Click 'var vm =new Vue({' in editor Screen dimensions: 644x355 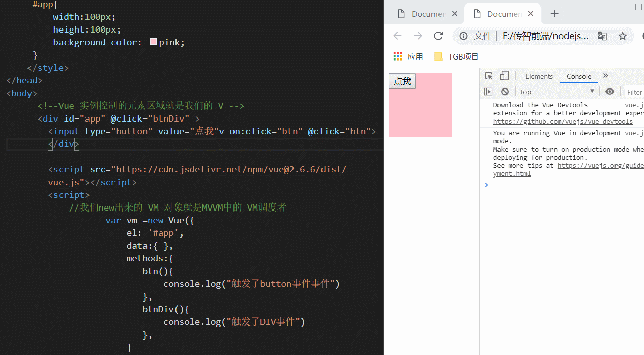pos(150,220)
